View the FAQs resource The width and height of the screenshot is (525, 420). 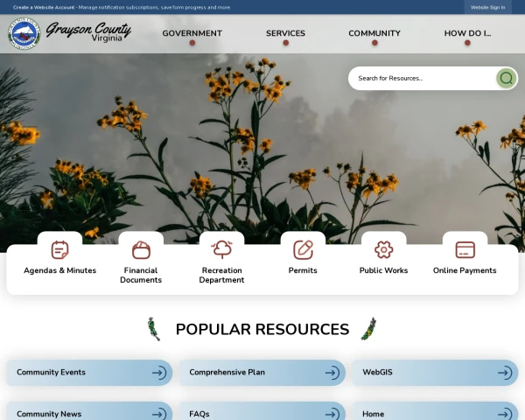coord(262,411)
